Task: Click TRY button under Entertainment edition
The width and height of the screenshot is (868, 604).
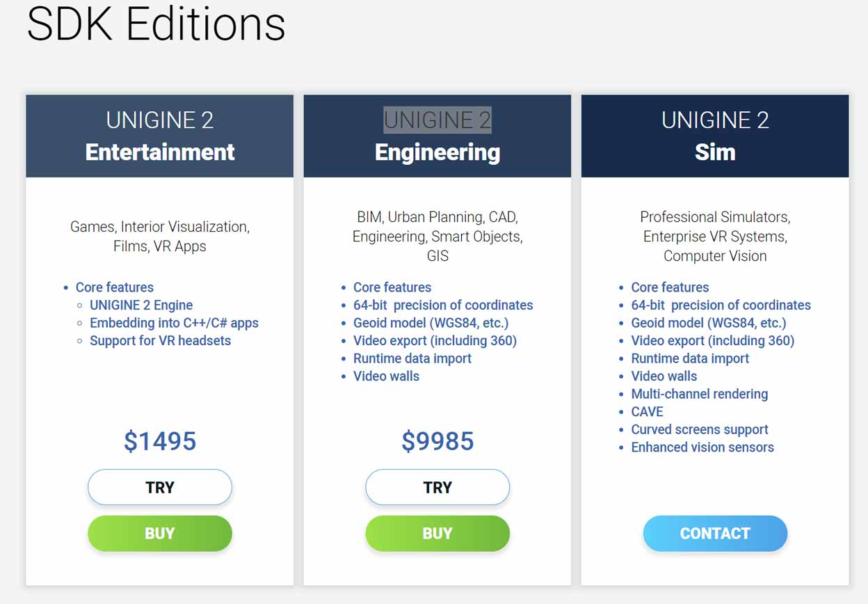Action: tap(159, 487)
